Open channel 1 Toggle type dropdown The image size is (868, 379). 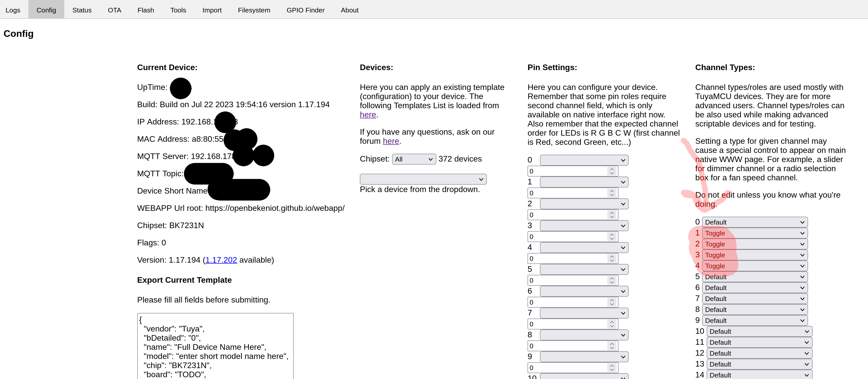pos(755,233)
